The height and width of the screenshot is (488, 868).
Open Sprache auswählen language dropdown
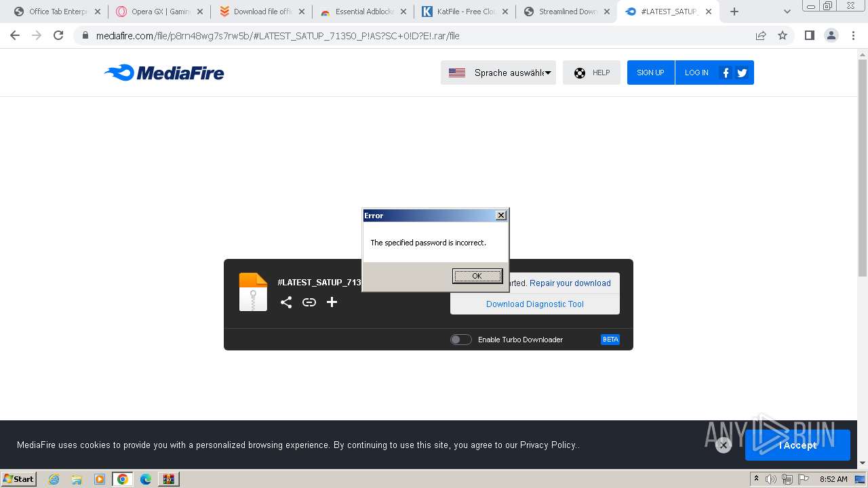(x=498, y=73)
